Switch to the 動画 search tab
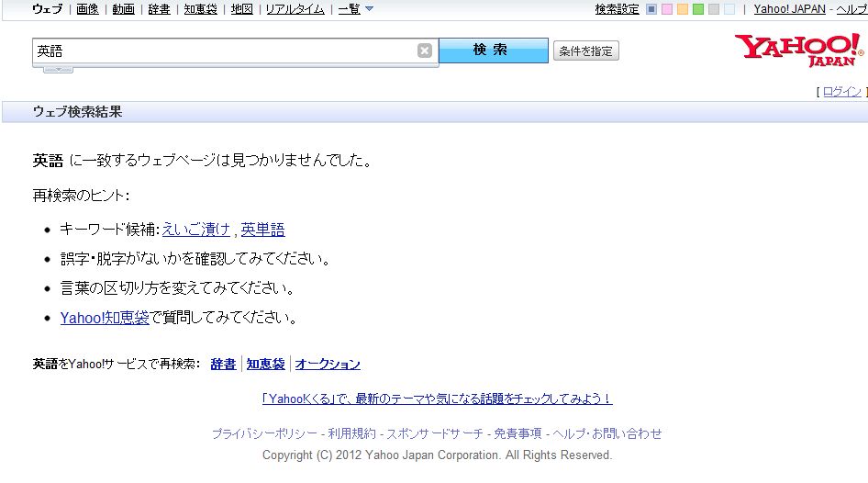The image size is (868, 483). pos(124,9)
